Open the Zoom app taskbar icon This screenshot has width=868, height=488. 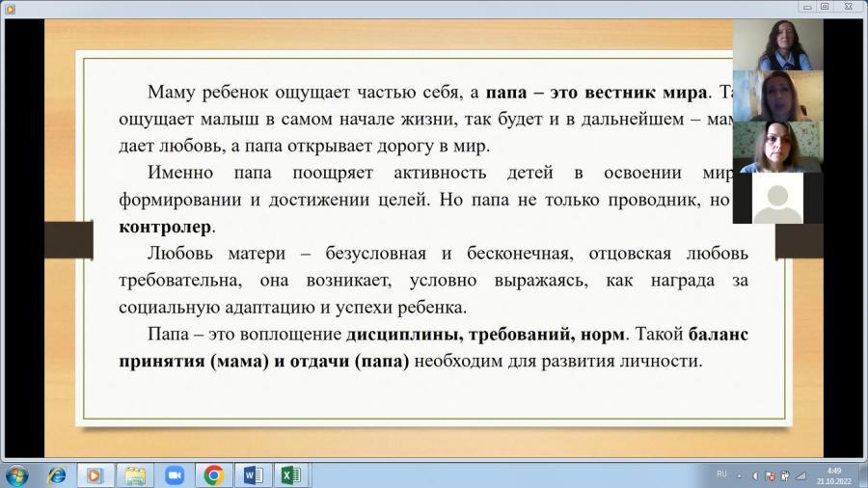click(x=175, y=475)
